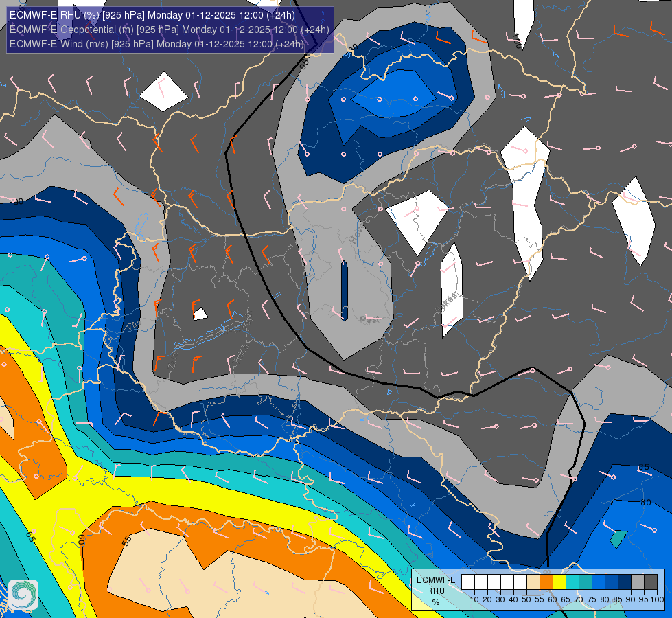Pick the cyan 65-70% legend swatch
Viewport: 672px width, 618px height.
tap(572, 582)
